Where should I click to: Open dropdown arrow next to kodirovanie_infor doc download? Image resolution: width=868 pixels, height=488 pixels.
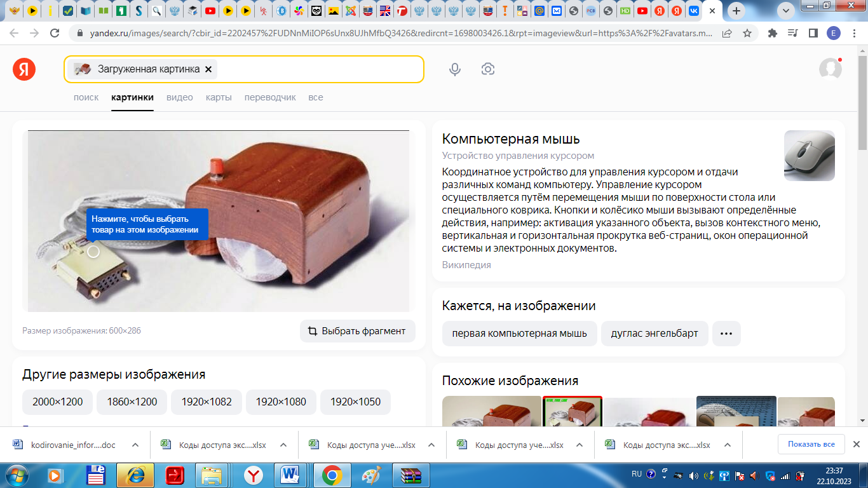135,445
